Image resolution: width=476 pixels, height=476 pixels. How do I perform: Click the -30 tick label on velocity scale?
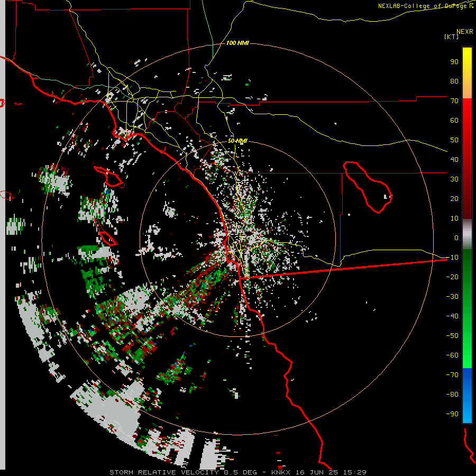[452, 297]
